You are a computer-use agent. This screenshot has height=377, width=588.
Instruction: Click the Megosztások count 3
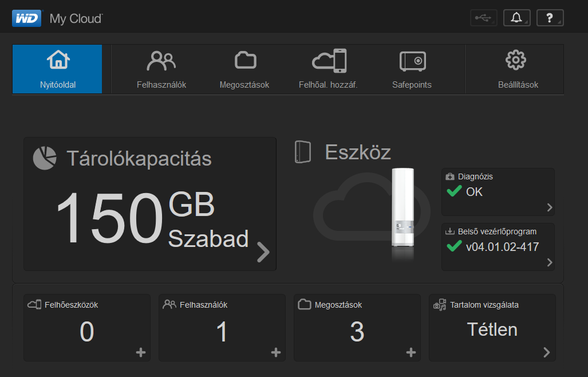[357, 332]
